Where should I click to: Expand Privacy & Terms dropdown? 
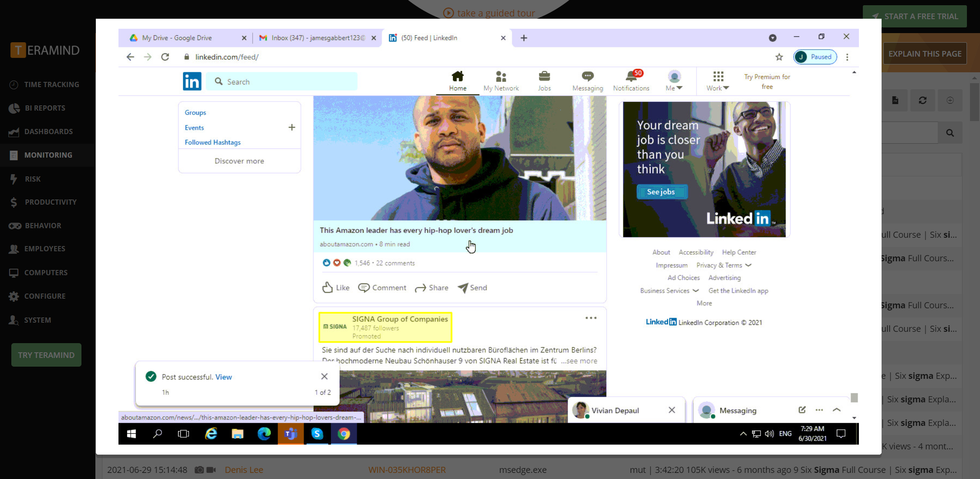(x=723, y=265)
